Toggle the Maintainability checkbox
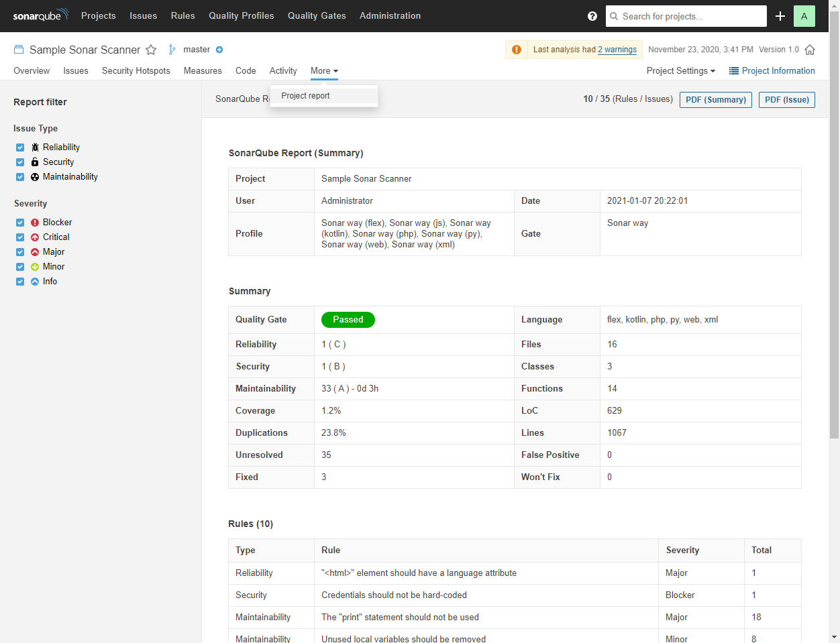 coord(20,177)
